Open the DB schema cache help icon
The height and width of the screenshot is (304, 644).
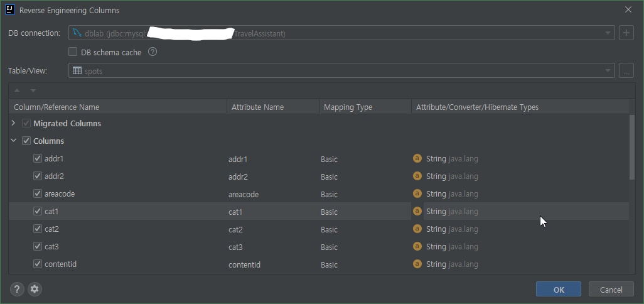pyautogui.click(x=152, y=52)
